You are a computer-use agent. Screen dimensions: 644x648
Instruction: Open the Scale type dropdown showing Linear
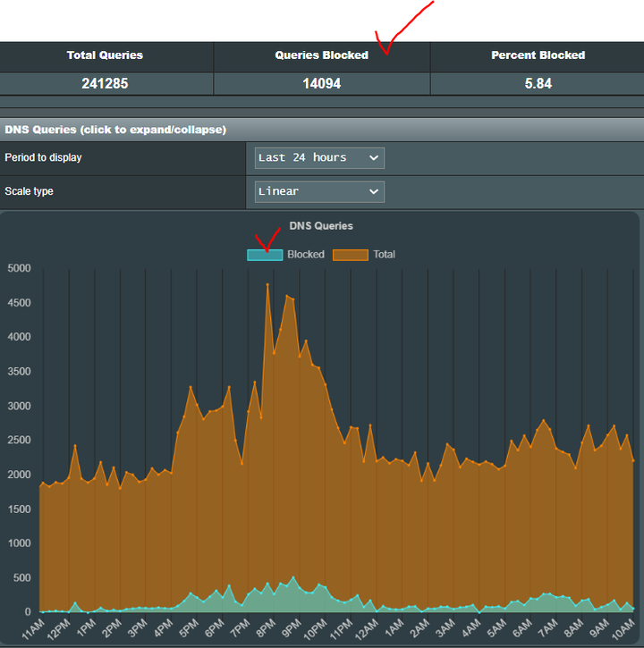click(319, 191)
